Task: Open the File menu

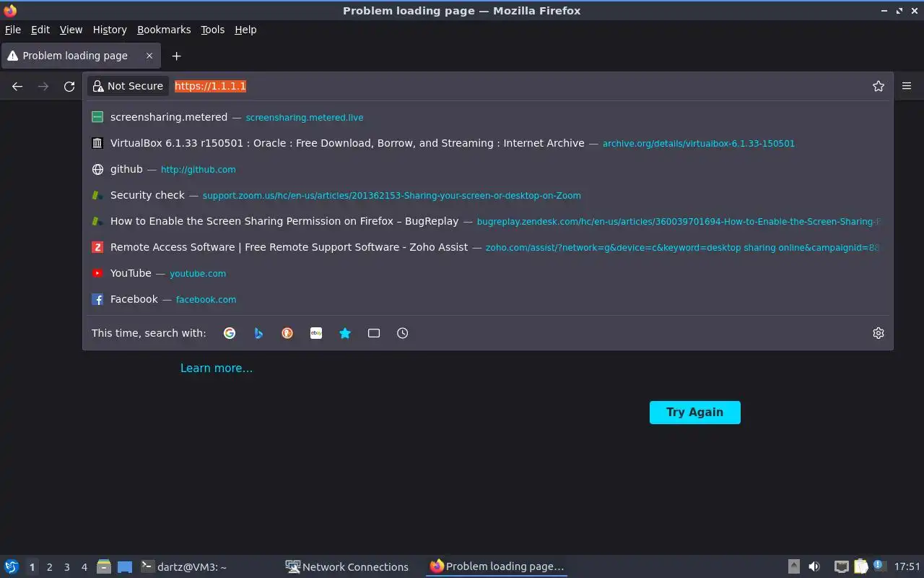Action: [13, 30]
